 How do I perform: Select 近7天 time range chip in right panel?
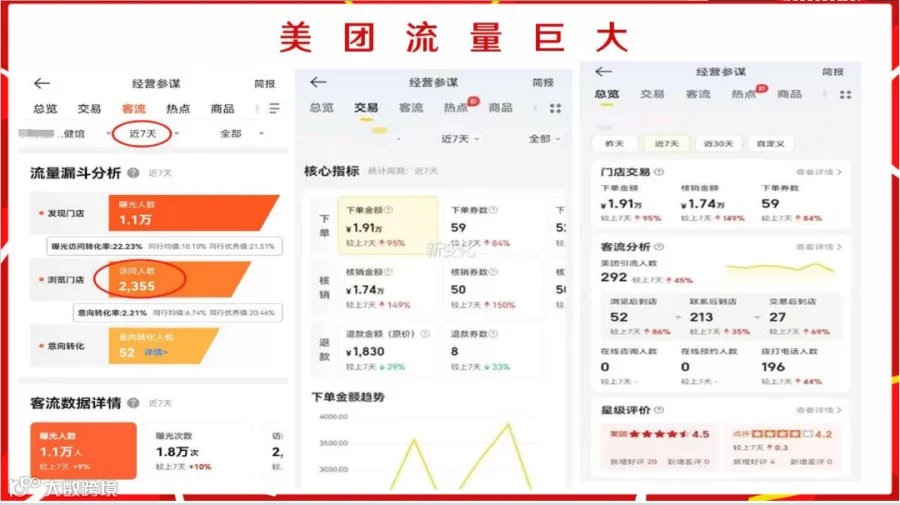(x=666, y=143)
